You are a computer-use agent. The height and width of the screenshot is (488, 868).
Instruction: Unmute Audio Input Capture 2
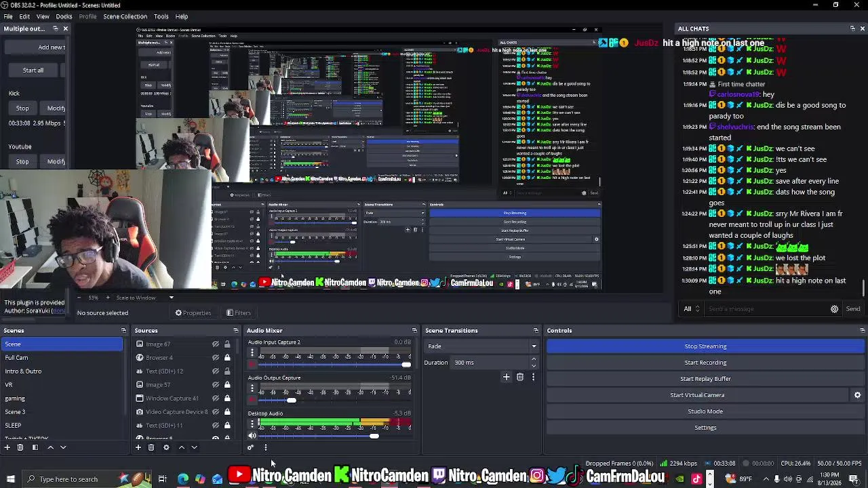click(252, 365)
